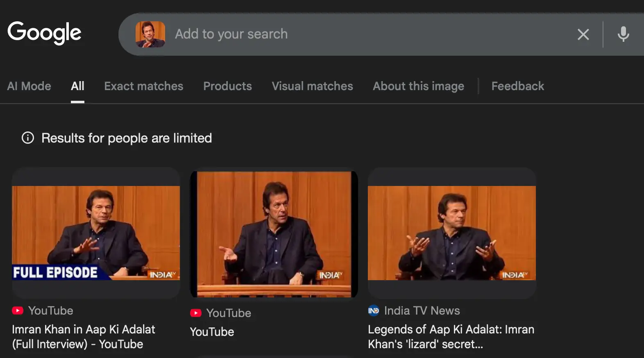Open the 'Results for people are limited' notice
644x358 pixels.
(127, 138)
